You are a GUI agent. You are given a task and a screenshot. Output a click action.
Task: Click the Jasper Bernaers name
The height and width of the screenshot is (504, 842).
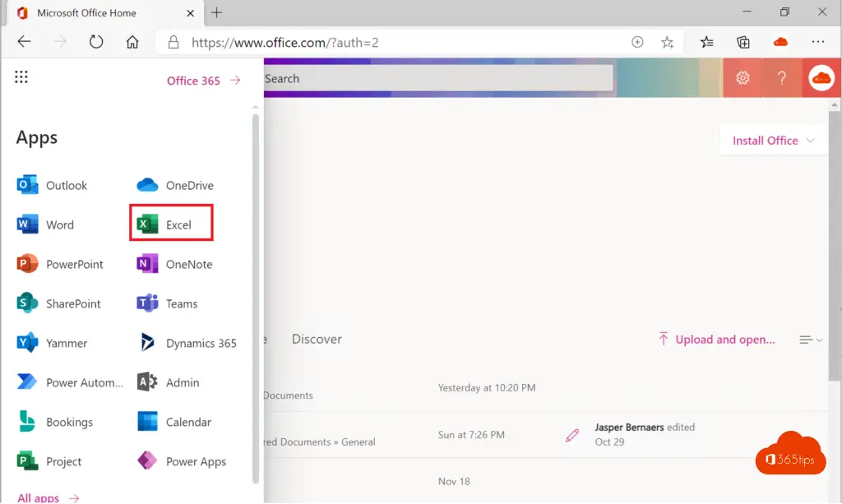coord(629,428)
